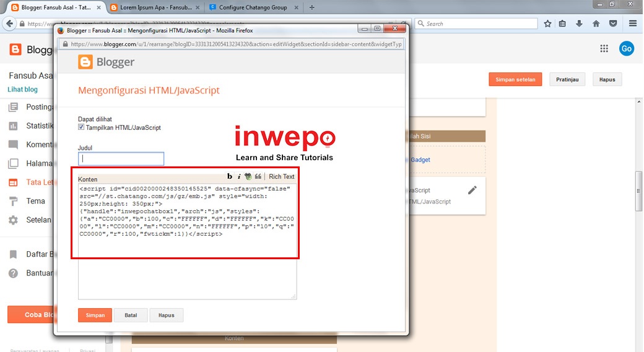
Task: Click the Statistik bar chart icon
Action: click(x=13, y=126)
